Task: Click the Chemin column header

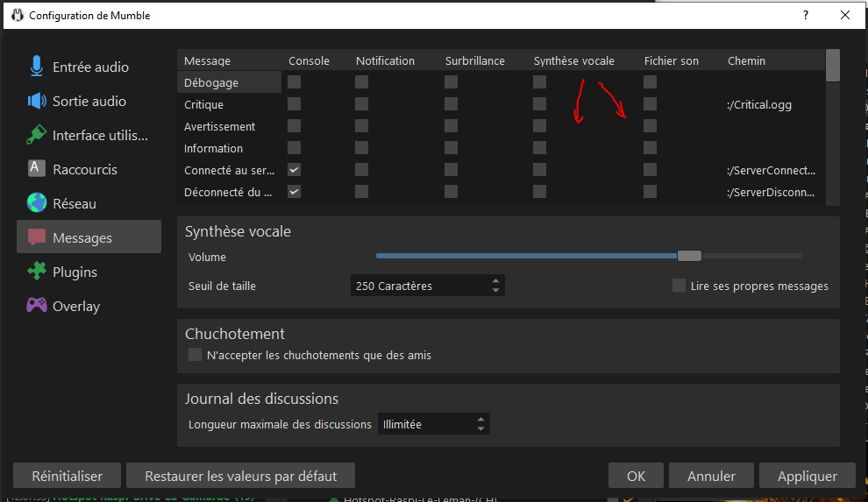Action: click(747, 60)
